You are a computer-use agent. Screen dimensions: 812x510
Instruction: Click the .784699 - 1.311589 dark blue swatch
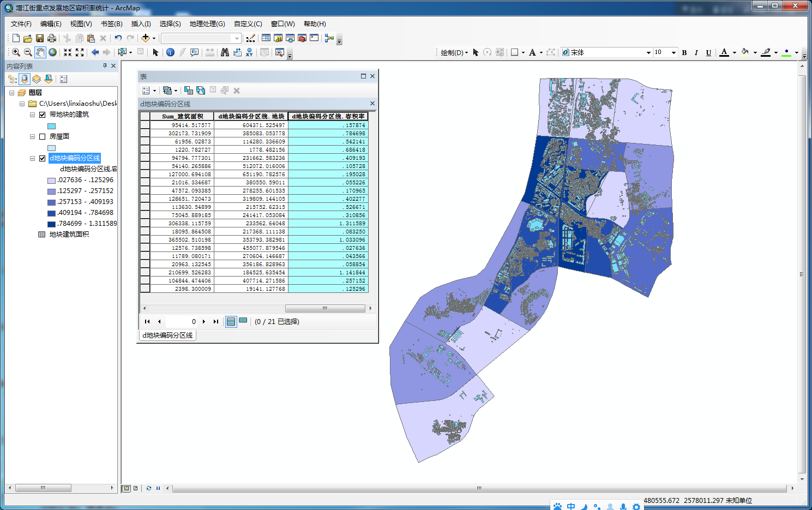[52, 224]
